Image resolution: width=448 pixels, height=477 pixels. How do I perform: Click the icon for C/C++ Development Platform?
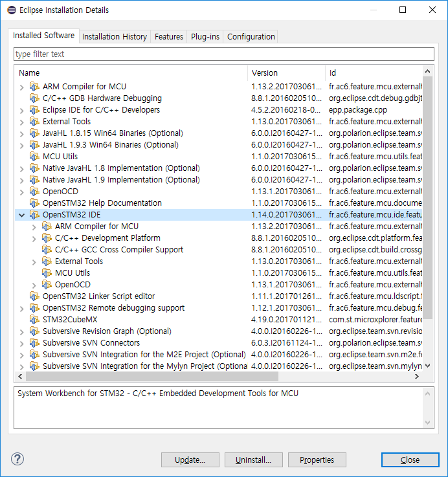[47, 238]
